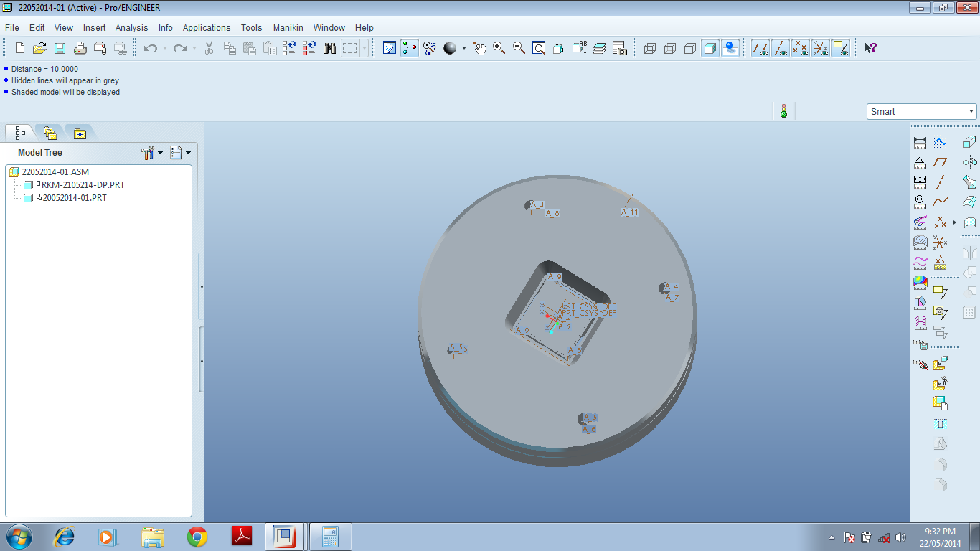Insert a datum curve tool
Screen dimensions: 980x551
941,202
